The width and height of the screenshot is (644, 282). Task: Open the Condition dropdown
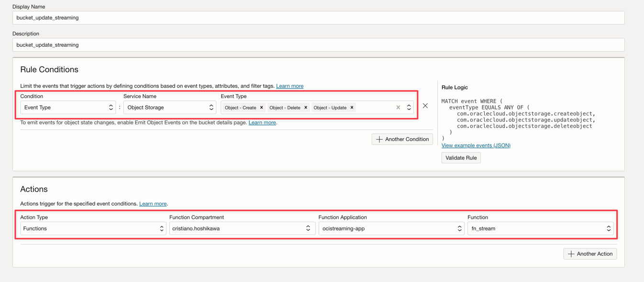[x=68, y=108]
